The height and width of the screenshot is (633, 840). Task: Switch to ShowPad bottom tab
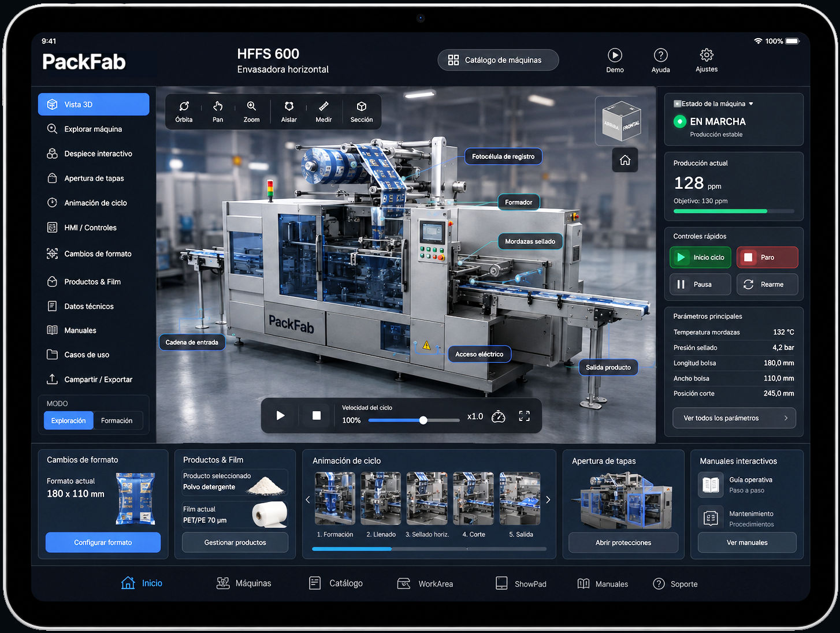pos(521,583)
